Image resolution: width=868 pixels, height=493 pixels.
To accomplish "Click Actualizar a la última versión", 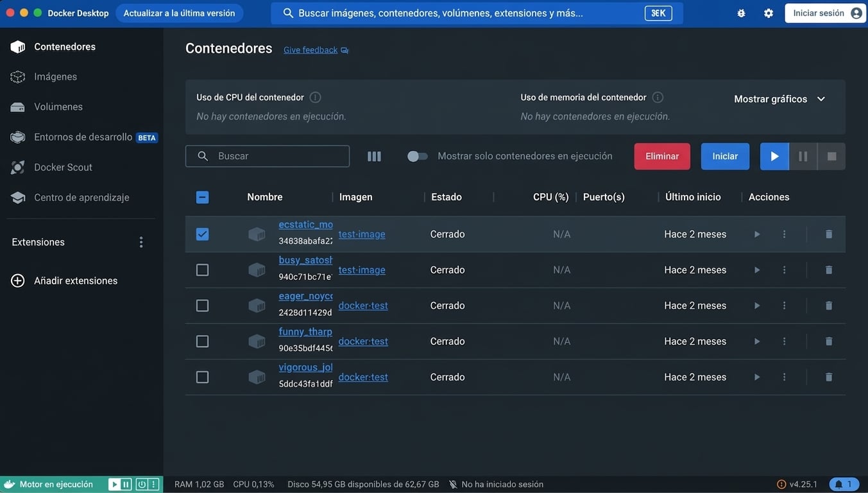I will (179, 13).
